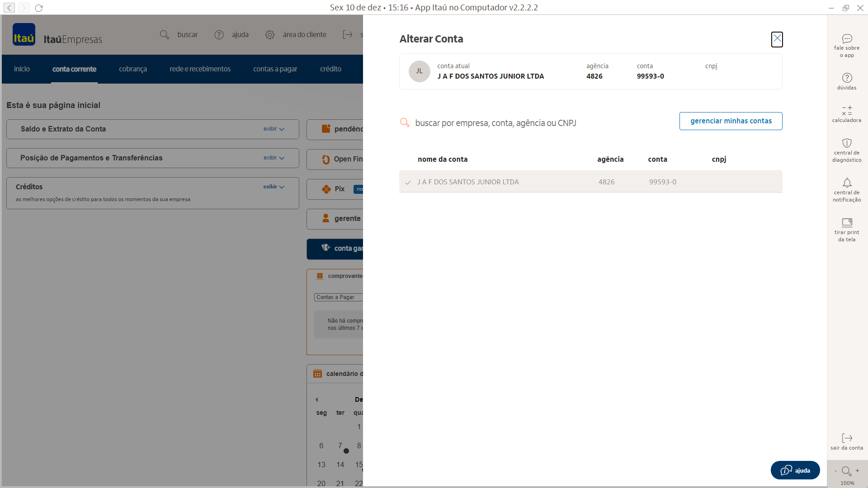The image size is (868, 488).
Task: Open the dúvidas question mark icon
Action: (x=847, y=78)
